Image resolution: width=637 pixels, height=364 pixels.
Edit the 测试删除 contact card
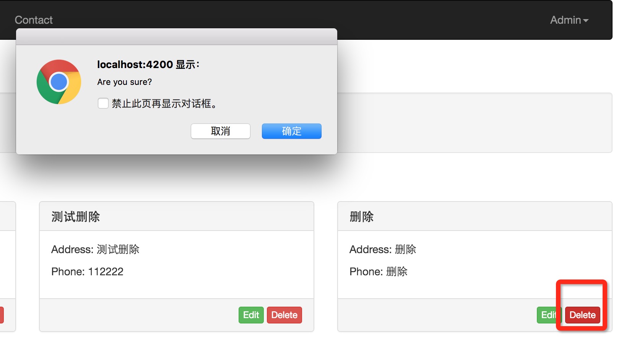251,315
